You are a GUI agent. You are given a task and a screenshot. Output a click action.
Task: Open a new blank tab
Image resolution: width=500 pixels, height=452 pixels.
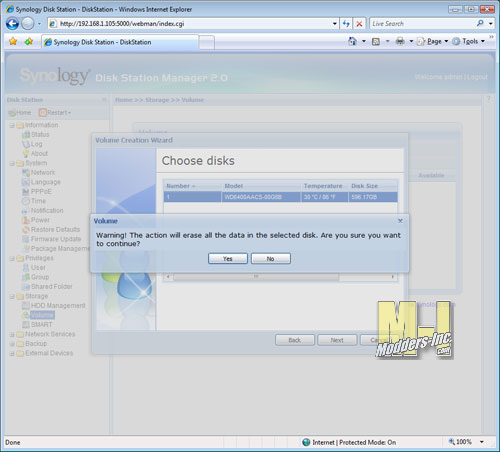[207, 42]
